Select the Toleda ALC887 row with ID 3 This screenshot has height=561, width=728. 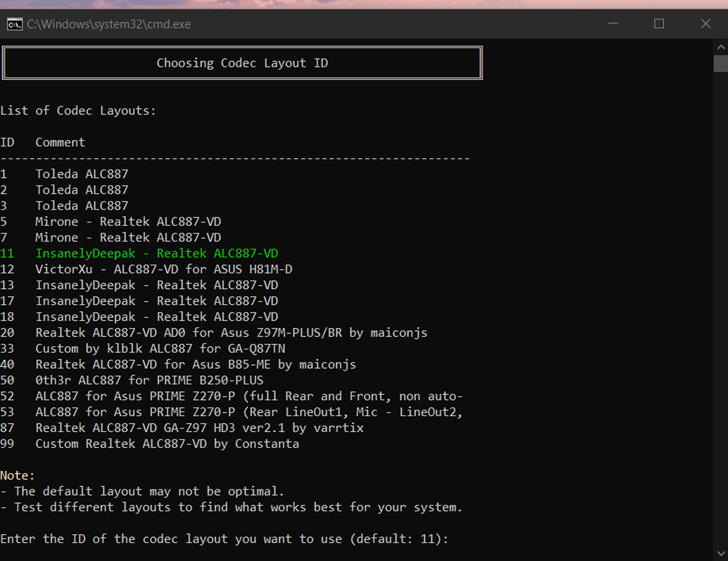pos(64,206)
